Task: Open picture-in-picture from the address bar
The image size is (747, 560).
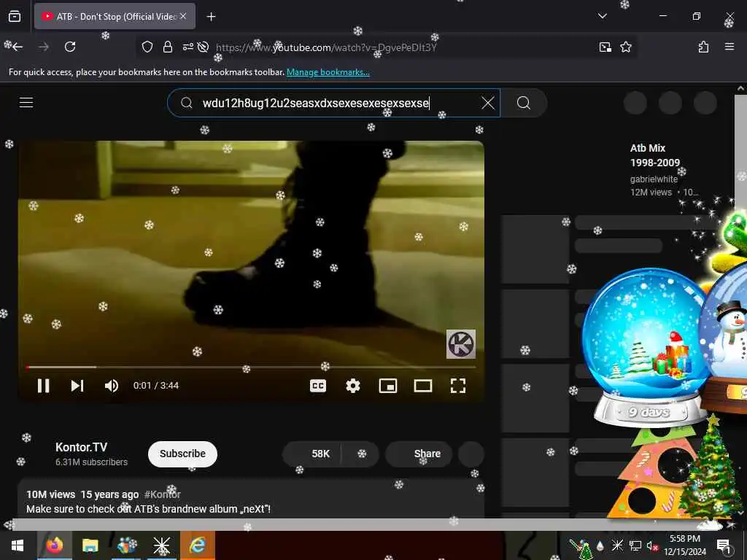Action: [605, 47]
